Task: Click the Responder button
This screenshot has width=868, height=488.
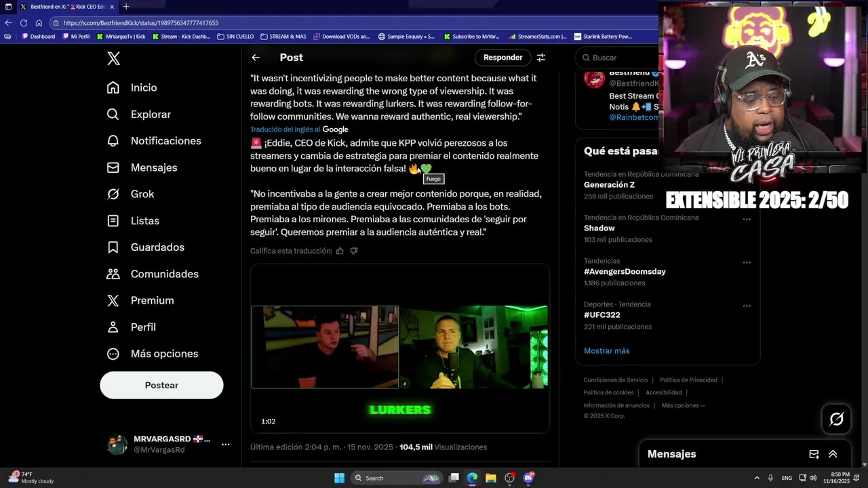Action: tap(502, 58)
